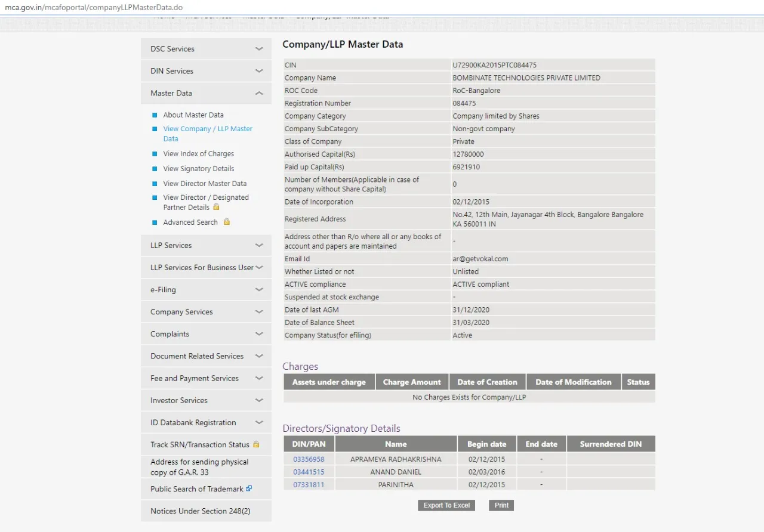The height and width of the screenshot is (532, 764).
Task: Open Address for sending physical copy of G.A.R. 33
Action: pos(199,467)
